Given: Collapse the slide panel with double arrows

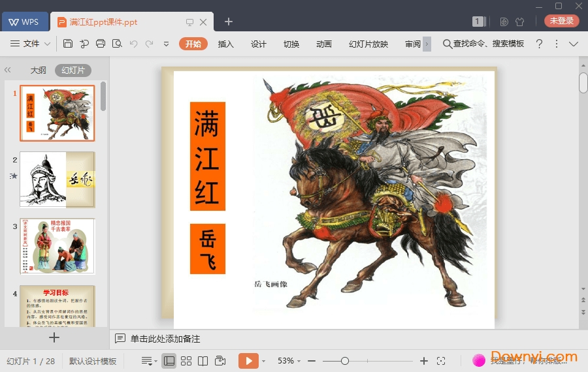Looking at the screenshot, I should click(x=7, y=70).
